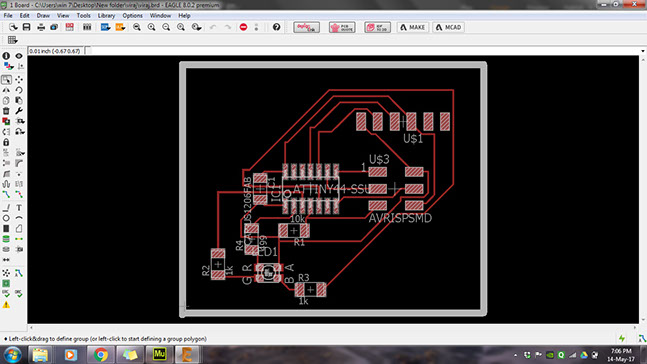
Task: Select the Circle drawing tool
Action: 6,218
